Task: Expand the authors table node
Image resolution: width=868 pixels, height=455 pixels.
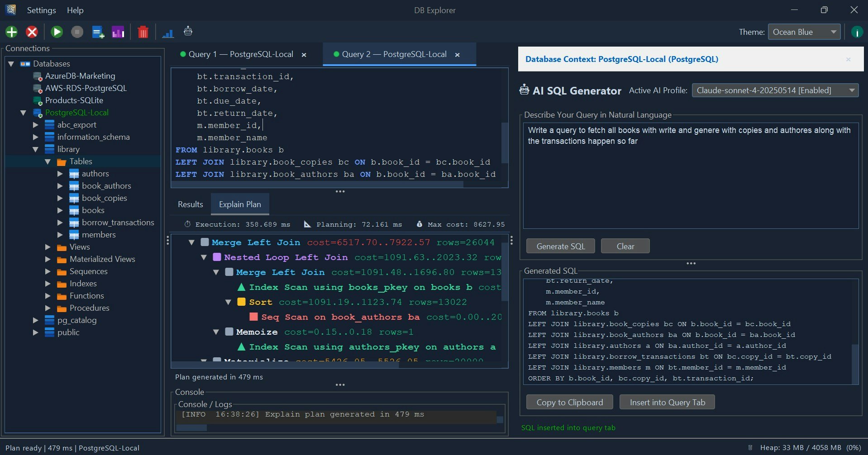Action: [60, 174]
